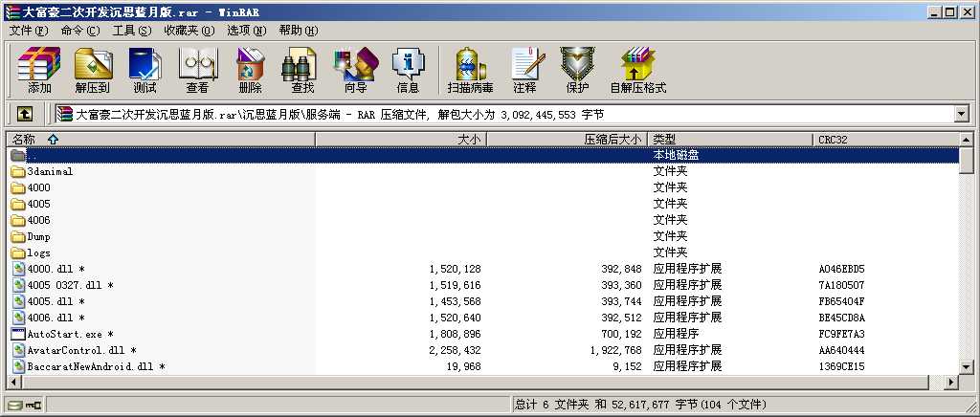
Task: Click the key icon in status bar
Action: 33,406
